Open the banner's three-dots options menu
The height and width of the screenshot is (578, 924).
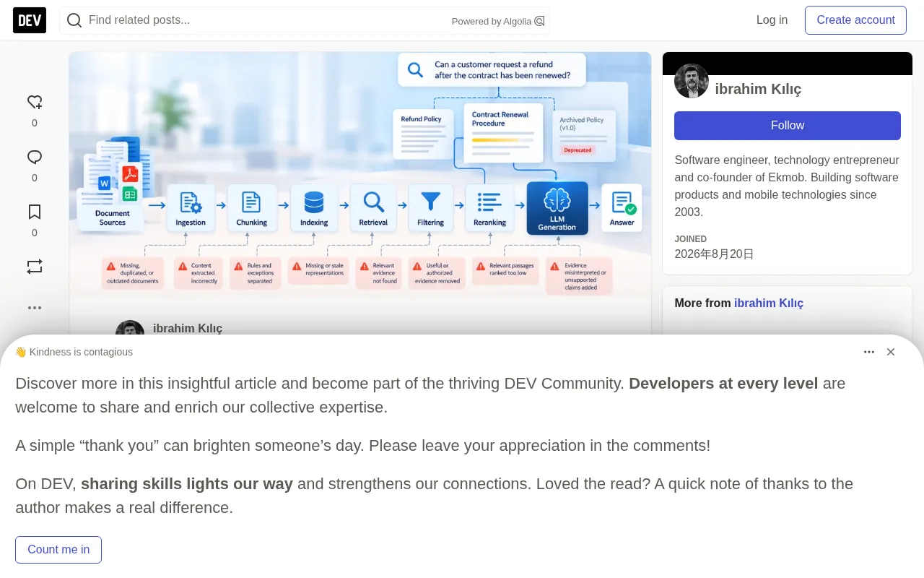[x=869, y=352]
